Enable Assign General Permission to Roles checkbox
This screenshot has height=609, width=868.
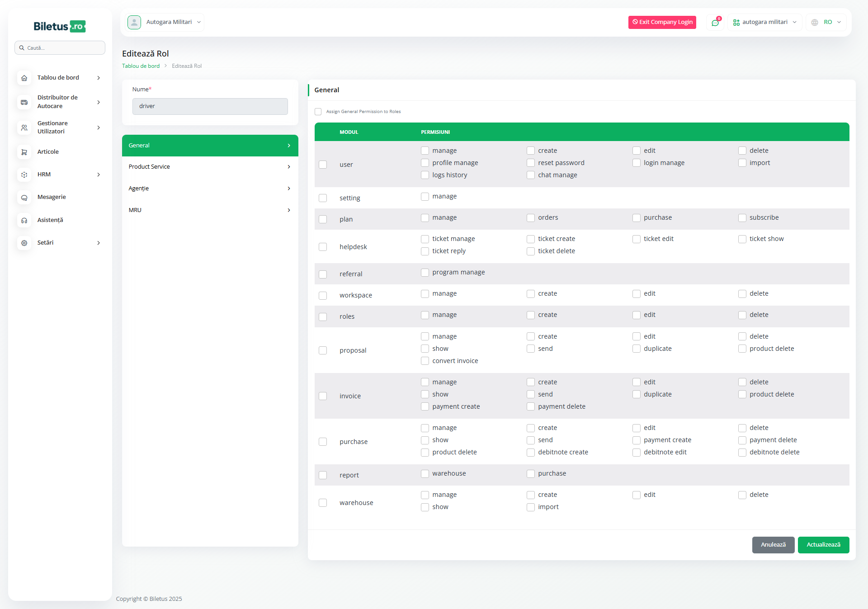[x=318, y=112]
